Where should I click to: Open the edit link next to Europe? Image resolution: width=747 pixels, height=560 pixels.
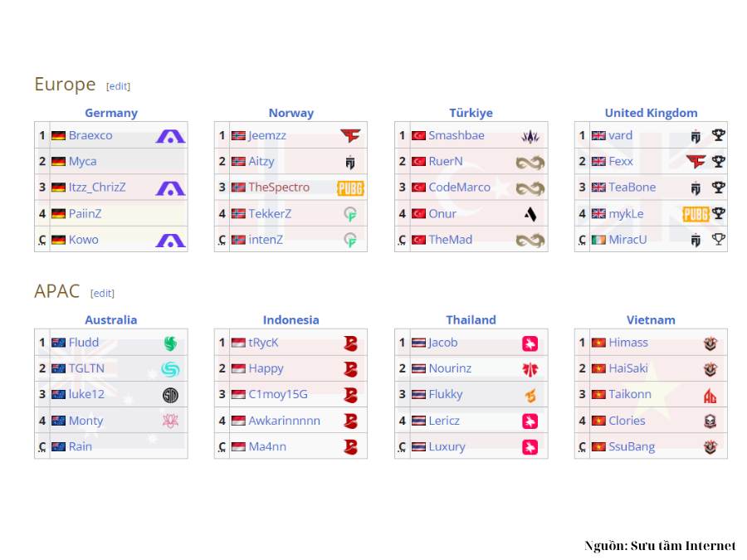[118, 86]
